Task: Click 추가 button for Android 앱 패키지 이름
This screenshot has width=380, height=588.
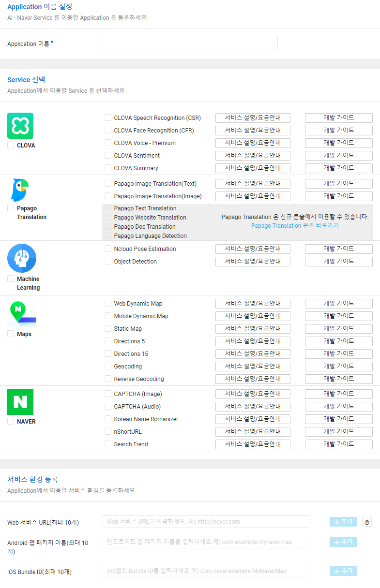Action: 343,542
